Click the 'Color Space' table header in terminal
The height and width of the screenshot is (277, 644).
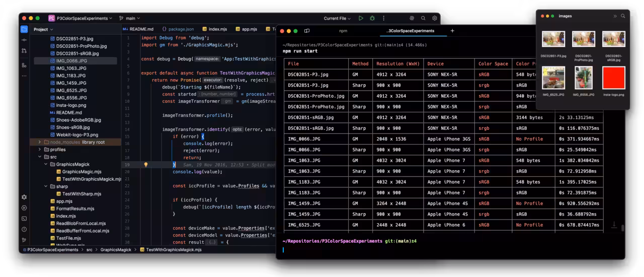point(493,64)
